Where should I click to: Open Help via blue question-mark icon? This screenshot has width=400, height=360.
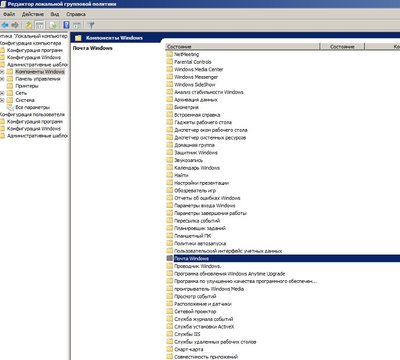tap(67, 25)
